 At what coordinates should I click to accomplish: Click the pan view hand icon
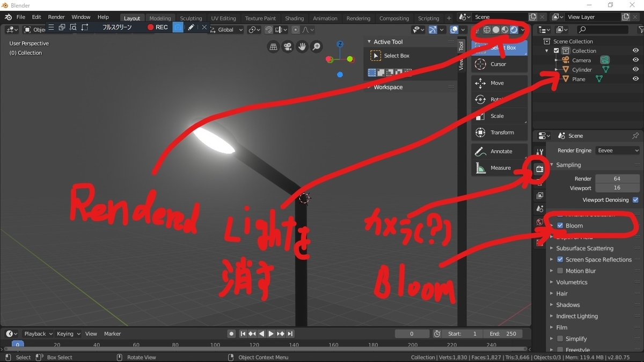click(x=302, y=47)
